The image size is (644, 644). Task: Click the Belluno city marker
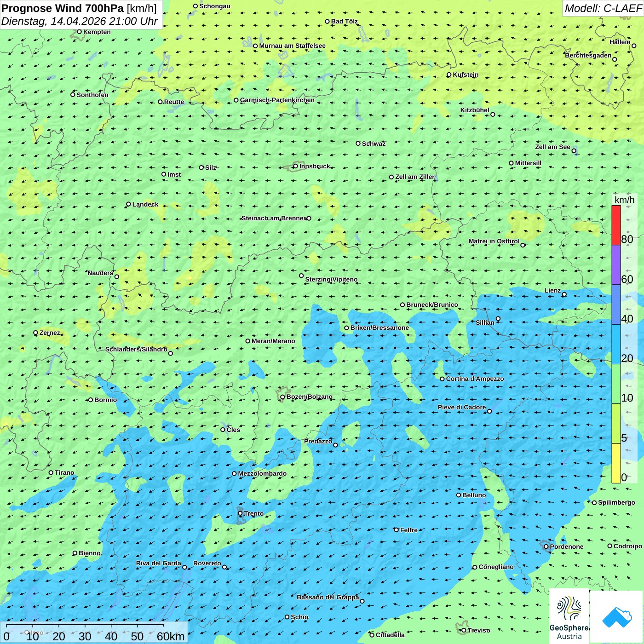[459, 495]
